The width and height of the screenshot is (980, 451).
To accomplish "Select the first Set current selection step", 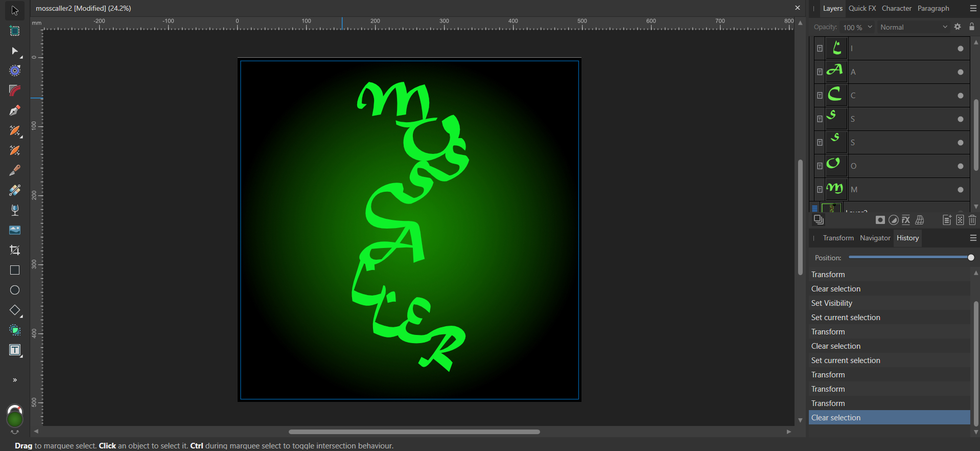I will coord(845,318).
